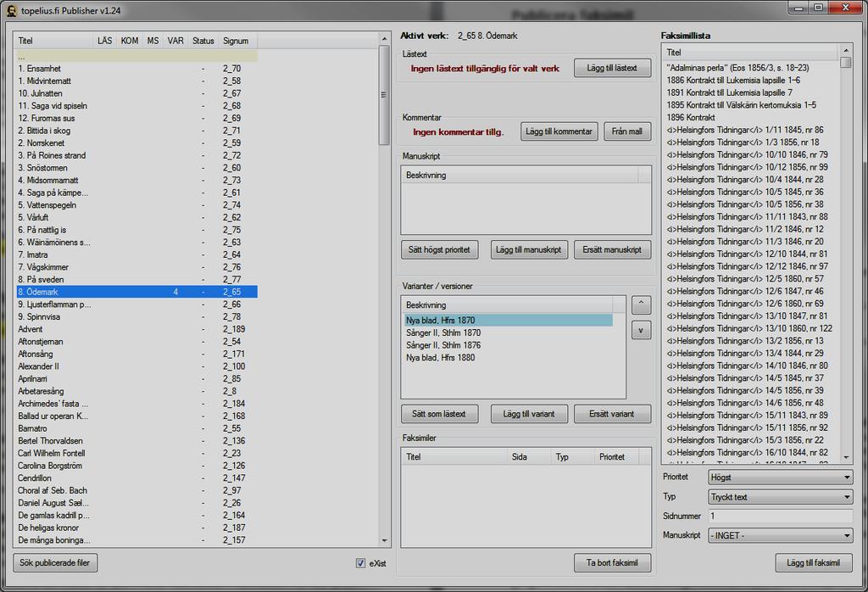Open the Prioritet dropdown set to Högst
The image size is (868, 592).
(x=780, y=477)
